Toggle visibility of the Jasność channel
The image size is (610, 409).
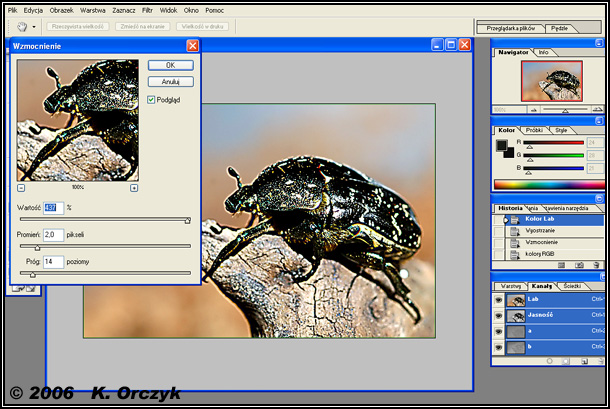coord(499,315)
